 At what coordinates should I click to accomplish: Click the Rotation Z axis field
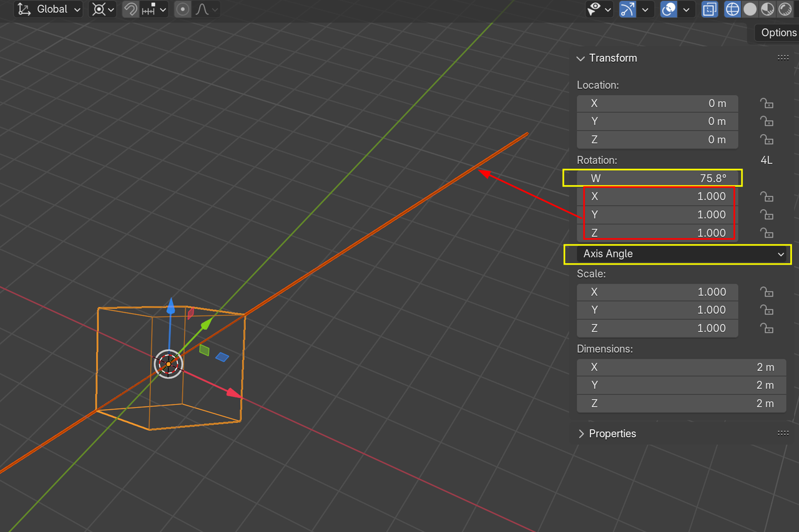(x=657, y=233)
